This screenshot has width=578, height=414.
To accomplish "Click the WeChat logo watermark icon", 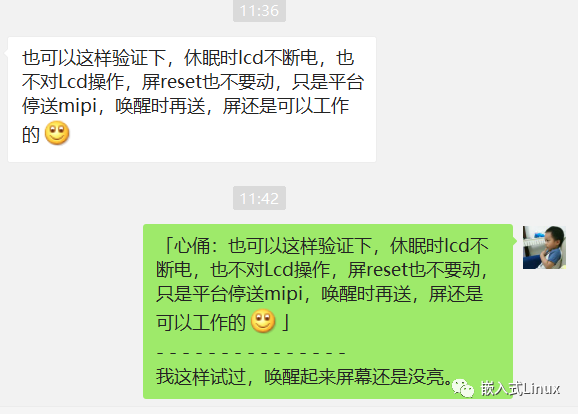I will tap(463, 388).
